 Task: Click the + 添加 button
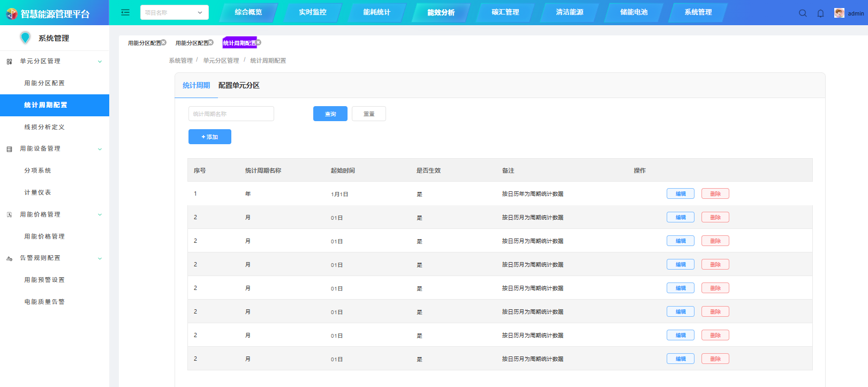pos(210,137)
